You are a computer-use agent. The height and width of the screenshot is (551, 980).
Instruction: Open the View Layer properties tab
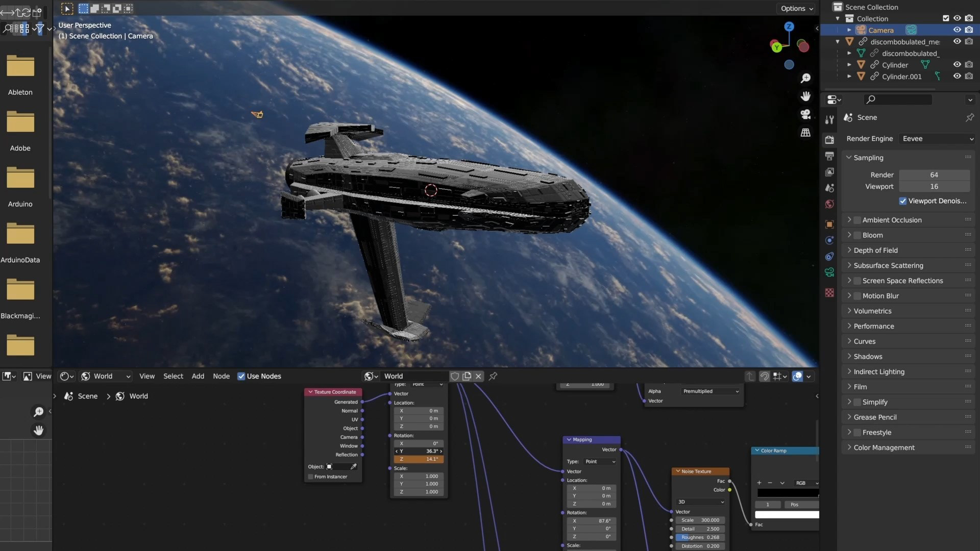(x=829, y=172)
